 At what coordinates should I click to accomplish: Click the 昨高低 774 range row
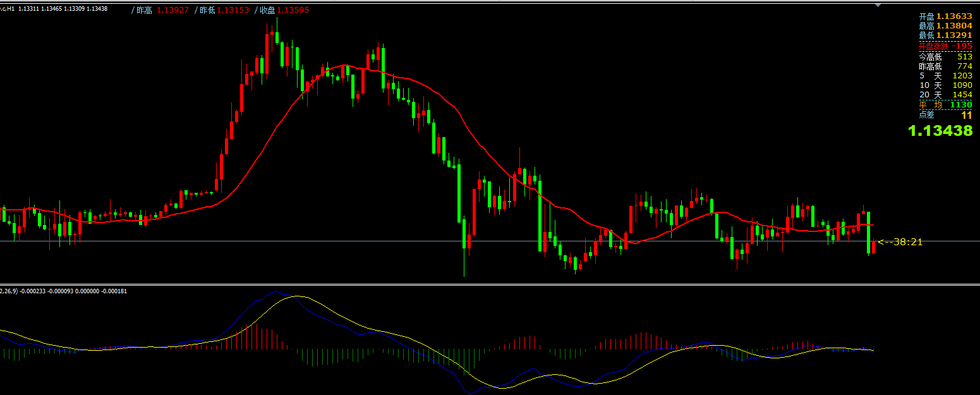pos(945,66)
